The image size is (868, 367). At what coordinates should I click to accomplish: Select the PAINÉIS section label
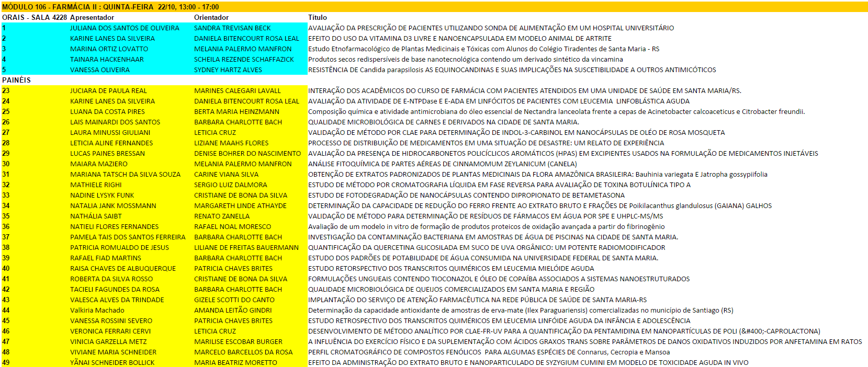(16, 80)
